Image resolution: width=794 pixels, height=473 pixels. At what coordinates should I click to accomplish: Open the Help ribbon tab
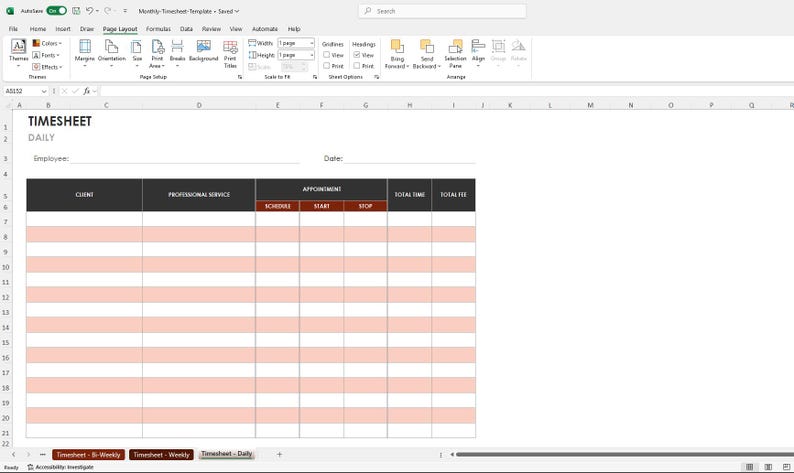tap(294, 29)
